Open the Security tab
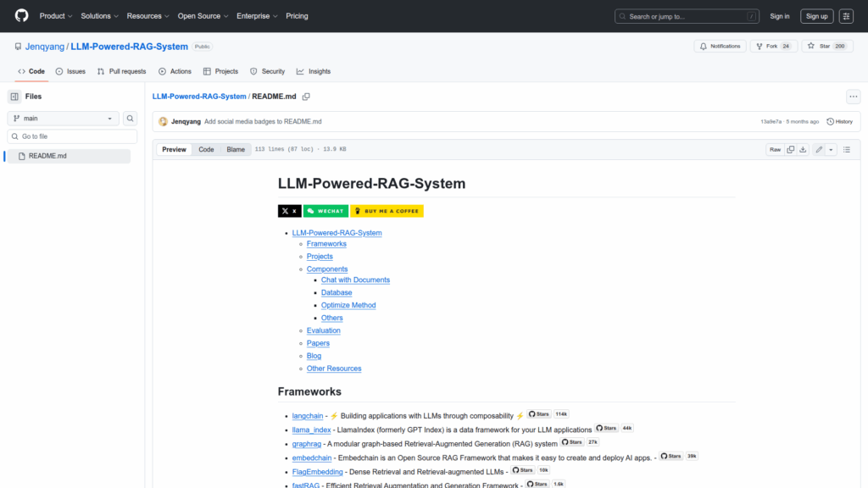The image size is (868, 488). pos(267,71)
